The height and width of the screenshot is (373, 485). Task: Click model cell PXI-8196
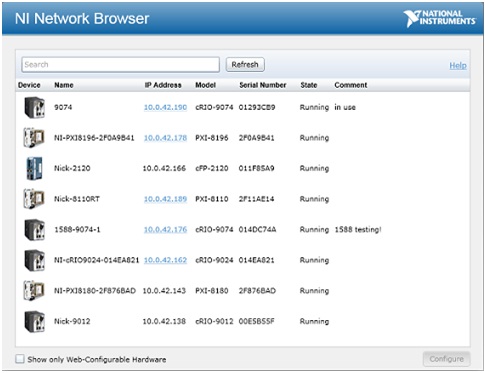[212, 138]
